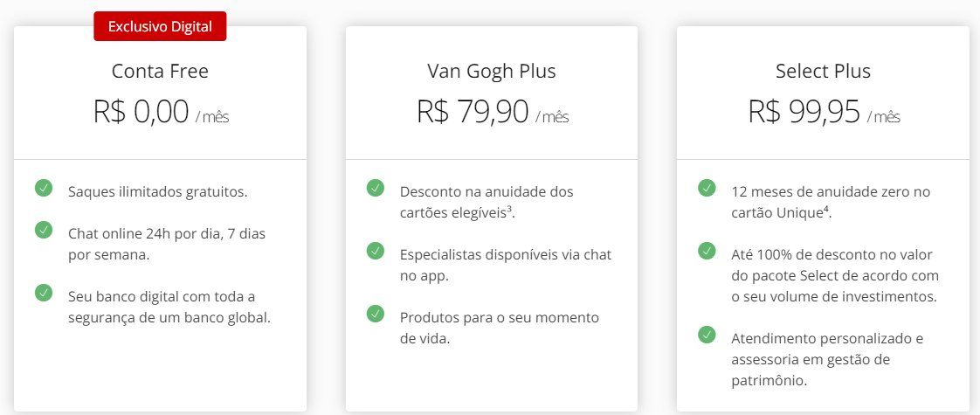
Task: Click the R$ 79,90 monthly price
Action: [493, 113]
